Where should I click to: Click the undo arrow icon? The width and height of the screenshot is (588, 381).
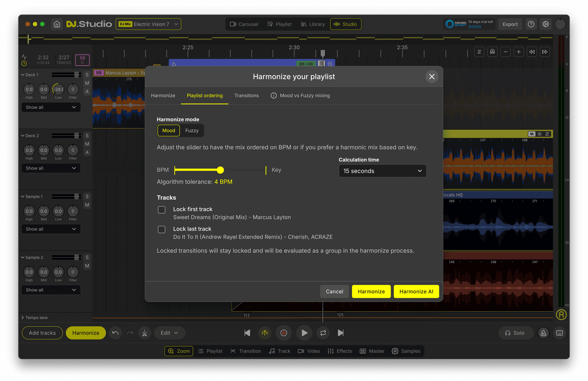[115, 333]
